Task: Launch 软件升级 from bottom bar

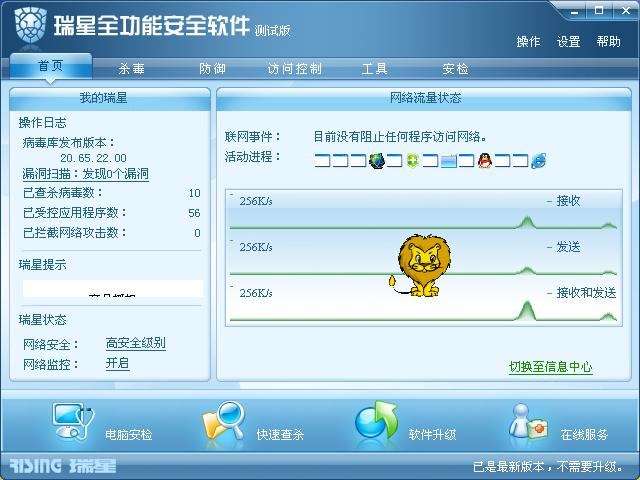Action: [x=432, y=435]
